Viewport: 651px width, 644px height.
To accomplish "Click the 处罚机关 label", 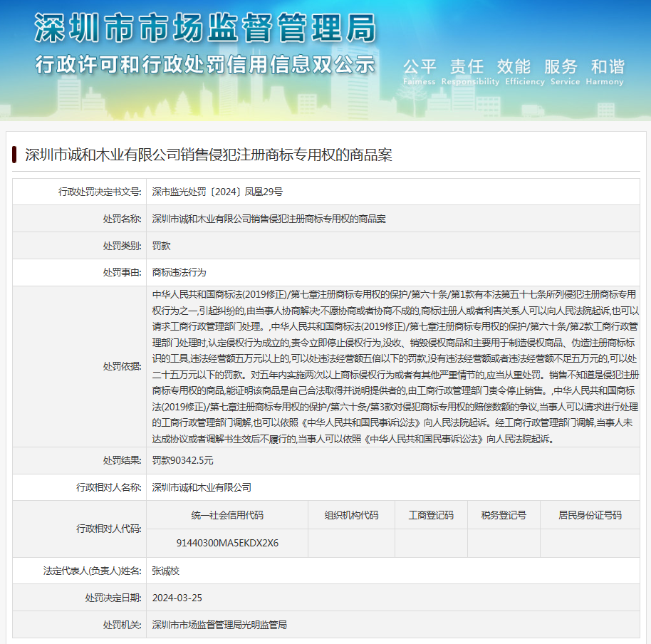I will click(122, 625).
